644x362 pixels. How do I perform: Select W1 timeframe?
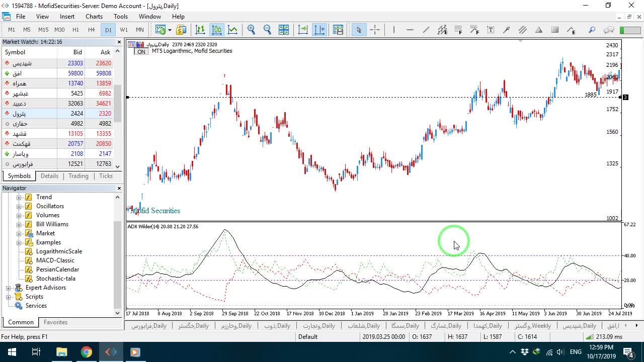coord(124,30)
